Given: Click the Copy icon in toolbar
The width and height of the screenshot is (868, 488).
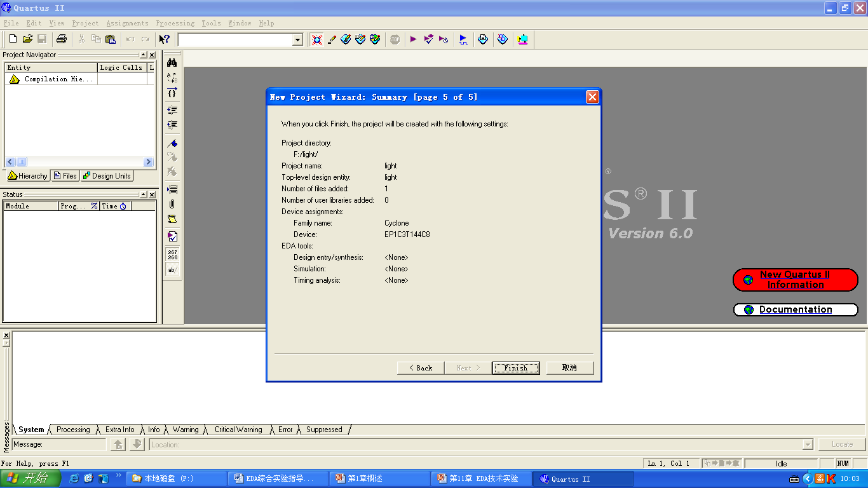Looking at the screenshot, I should (96, 39).
